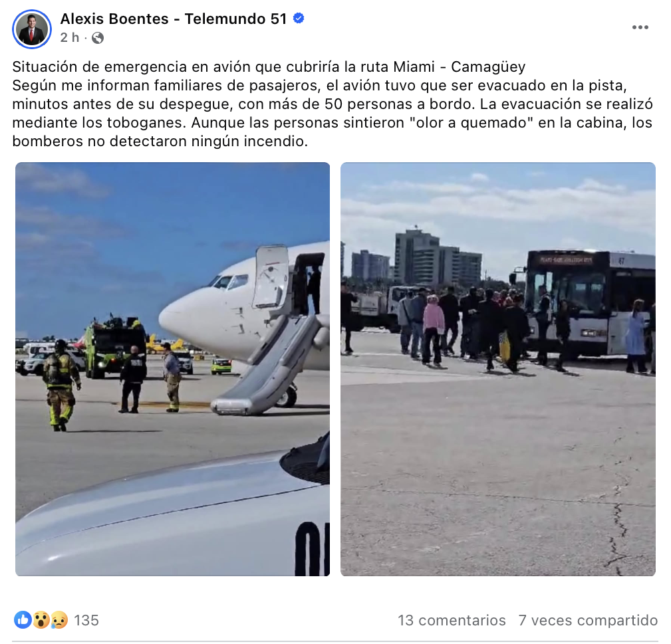Click the firefighter walking in left photo
The image size is (671, 644).
61,385
